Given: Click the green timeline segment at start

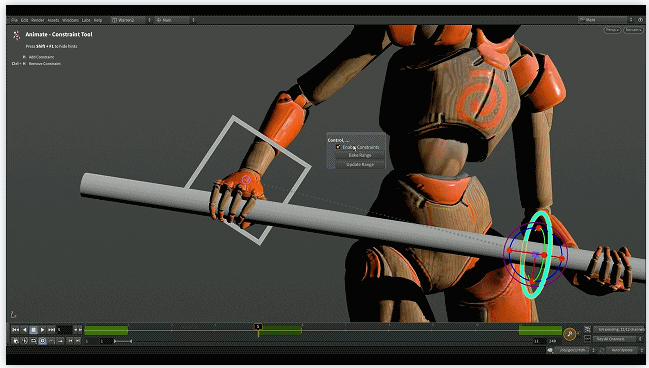Looking at the screenshot, I should [106, 330].
